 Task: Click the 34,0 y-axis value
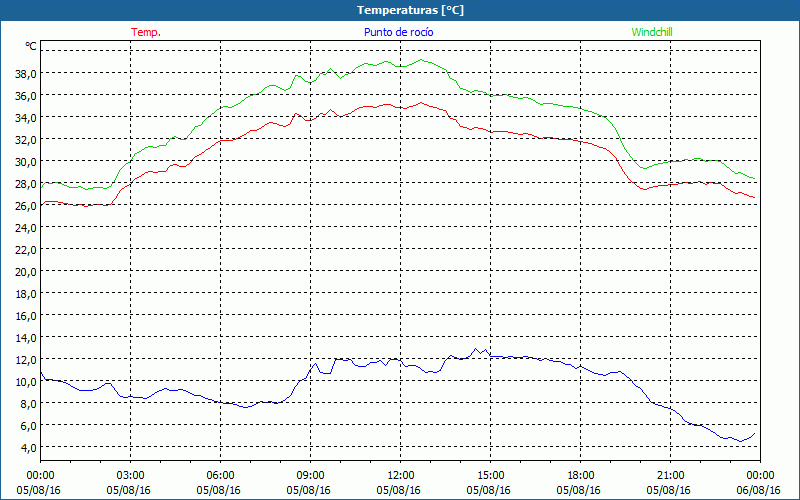click(26, 117)
